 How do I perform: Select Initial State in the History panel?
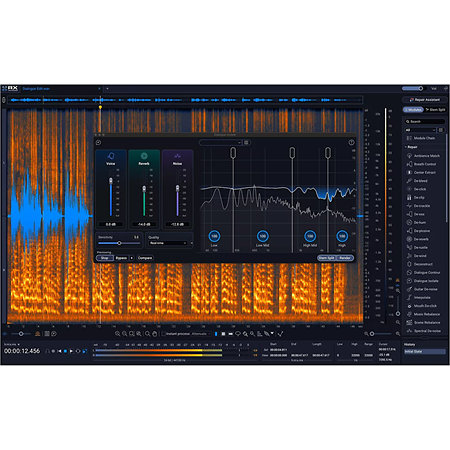click(425, 352)
